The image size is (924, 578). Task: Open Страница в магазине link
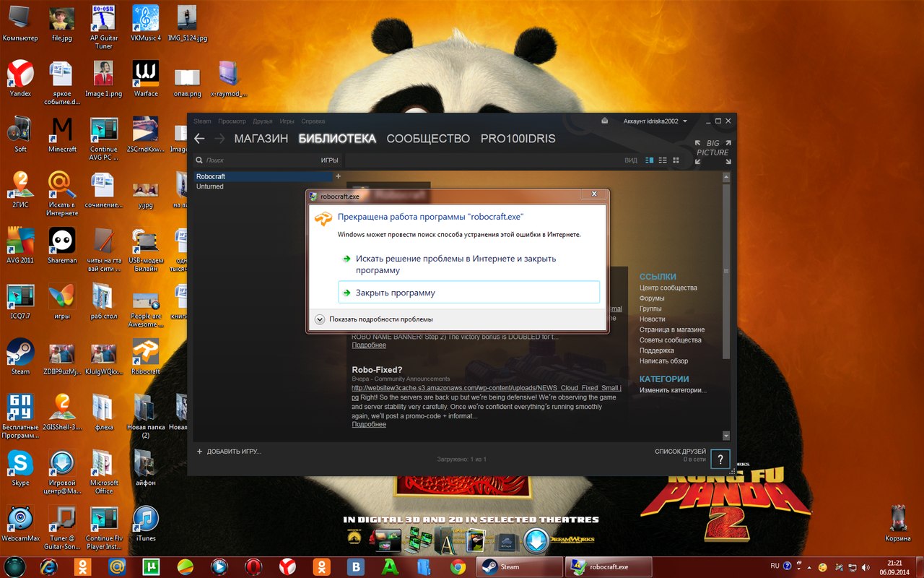[x=672, y=329]
